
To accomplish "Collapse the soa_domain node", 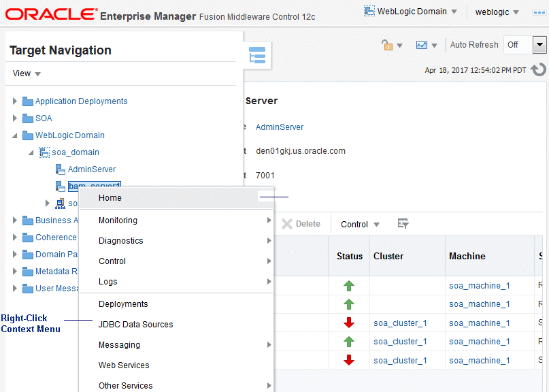I will click(31, 152).
